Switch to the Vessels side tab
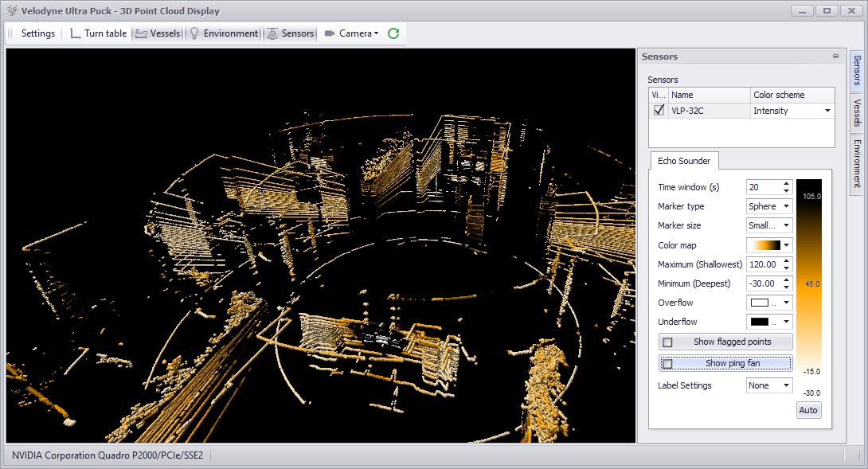The width and height of the screenshot is (868, 469). click(x=858, y=113)
